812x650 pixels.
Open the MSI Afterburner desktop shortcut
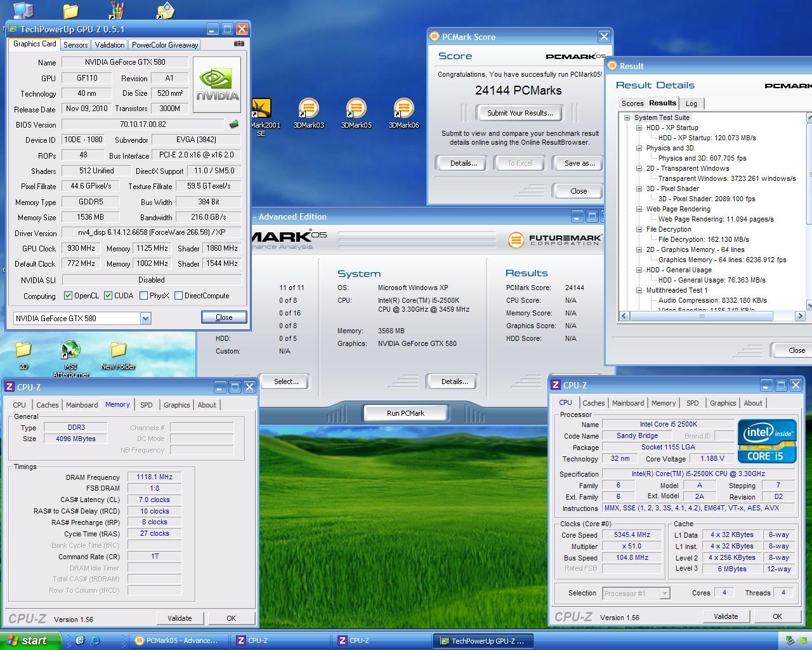[71, 359]
